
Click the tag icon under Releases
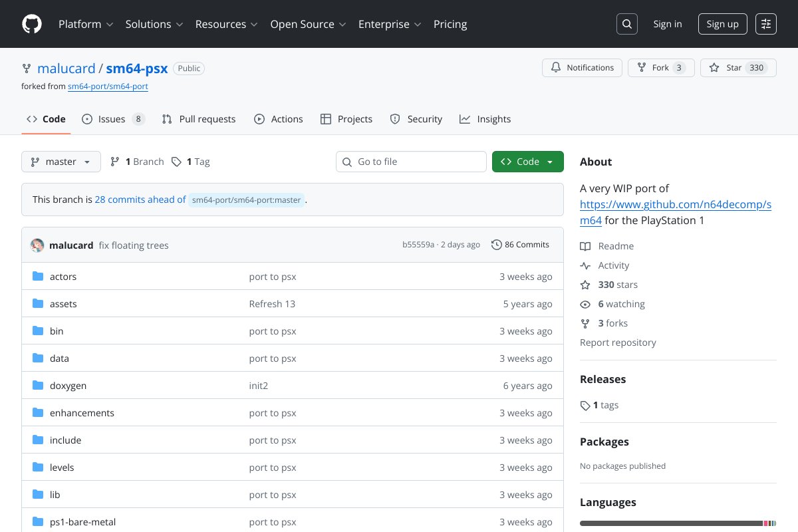point(585,405)
